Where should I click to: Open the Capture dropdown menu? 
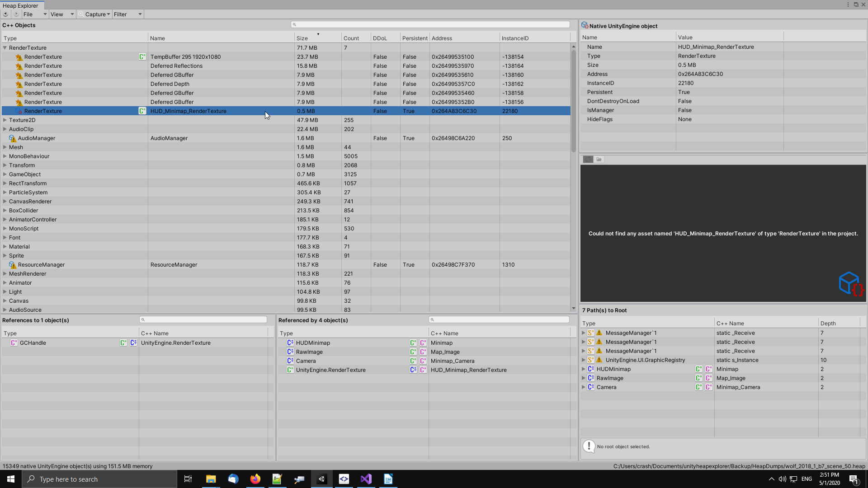[x=95, y=14]
